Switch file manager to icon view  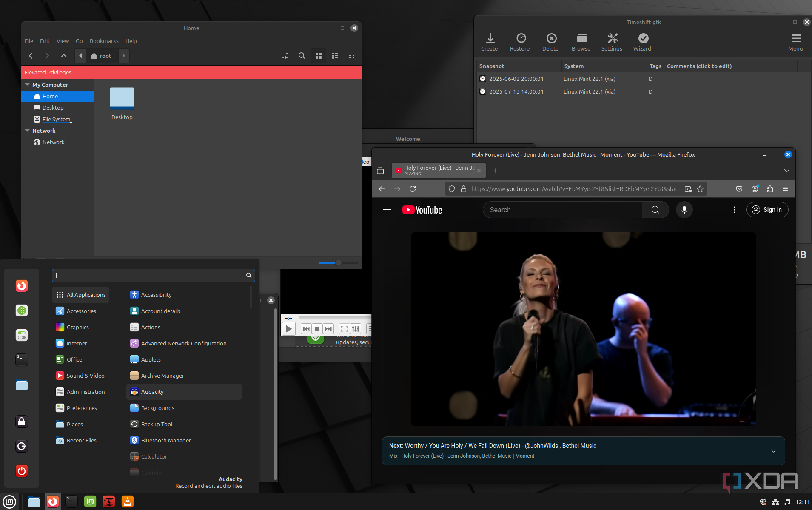[319, 56]
